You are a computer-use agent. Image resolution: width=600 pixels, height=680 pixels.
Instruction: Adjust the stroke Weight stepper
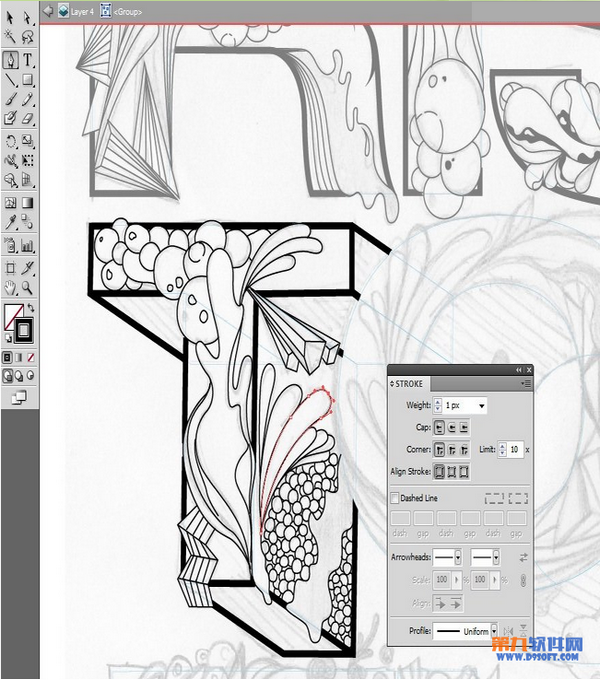pos(437,405)
